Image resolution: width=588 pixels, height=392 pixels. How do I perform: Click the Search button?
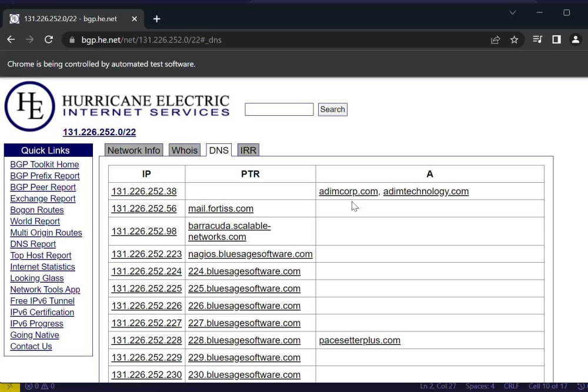coord(333,109)
